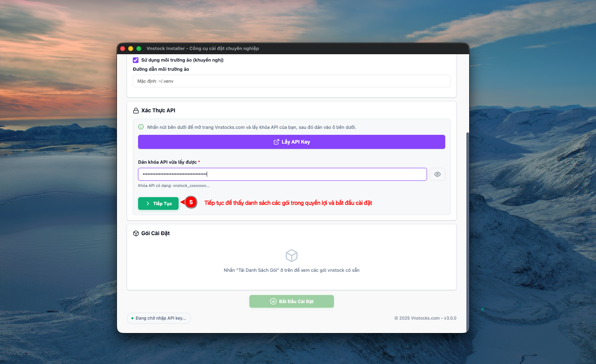This screenshot has width=596, height=364.
Task: Select the API key input field
Action: point(282,174)
